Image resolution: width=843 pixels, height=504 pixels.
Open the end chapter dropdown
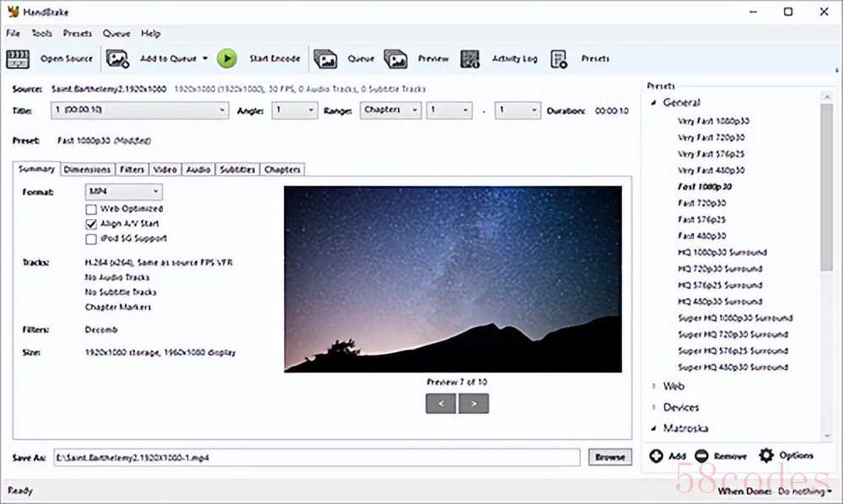click(518, 110)
